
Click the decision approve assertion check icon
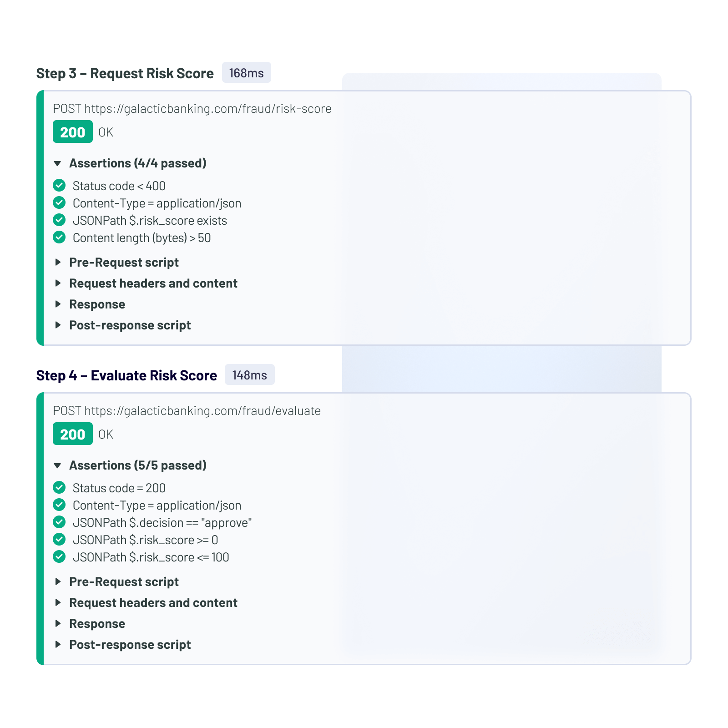(59, 522)
